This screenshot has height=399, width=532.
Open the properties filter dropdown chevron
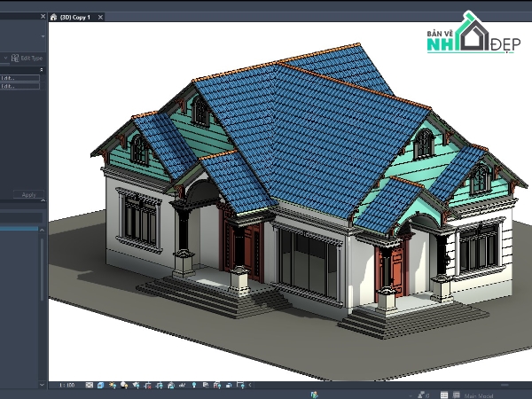[x=5, y=58]
